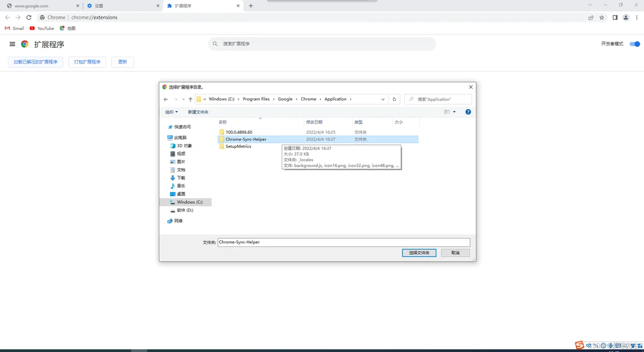Click Application in the breadcrumb path
Screen dimensions: 644x352
[335, 99]
